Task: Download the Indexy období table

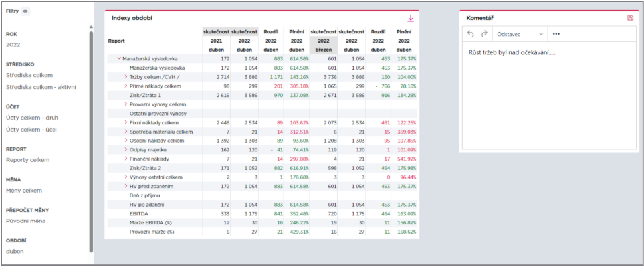Action: [x=410, y=18]
